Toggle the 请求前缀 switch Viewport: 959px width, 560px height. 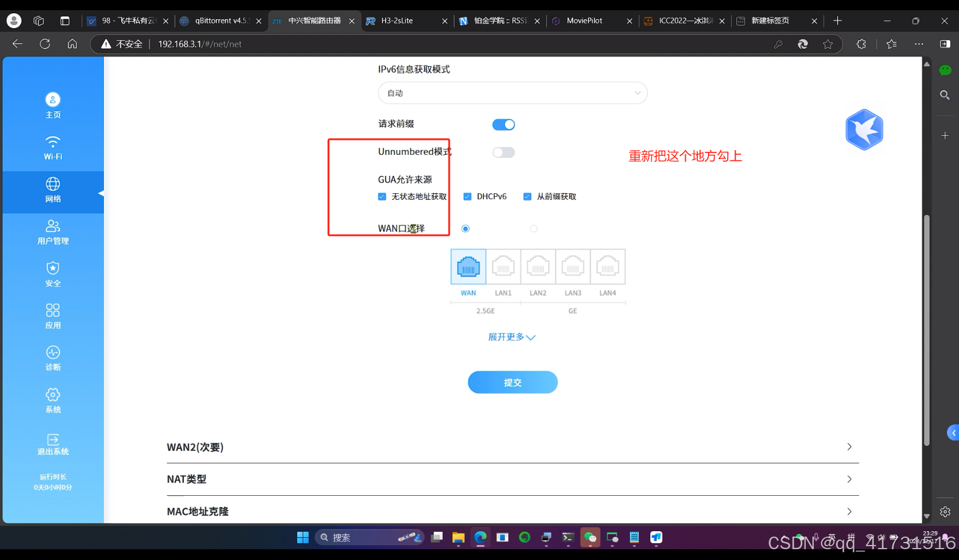[503, 124]
